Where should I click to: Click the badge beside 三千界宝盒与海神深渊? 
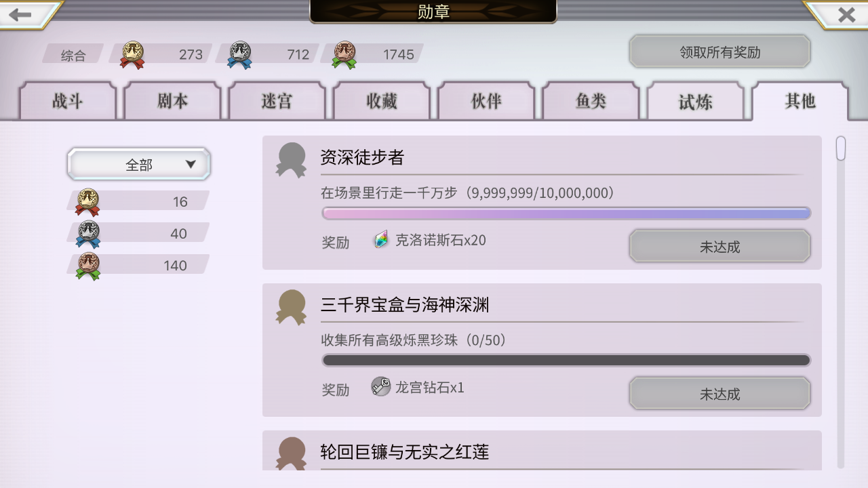tap(291, 307)
